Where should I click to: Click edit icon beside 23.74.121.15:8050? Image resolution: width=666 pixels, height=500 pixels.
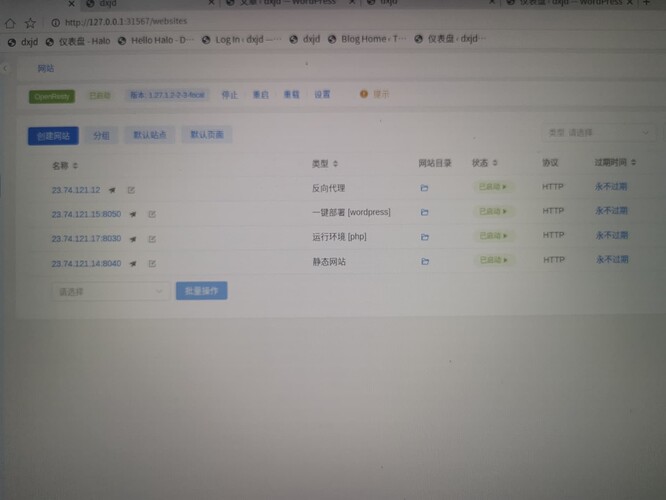click(152, 214)
